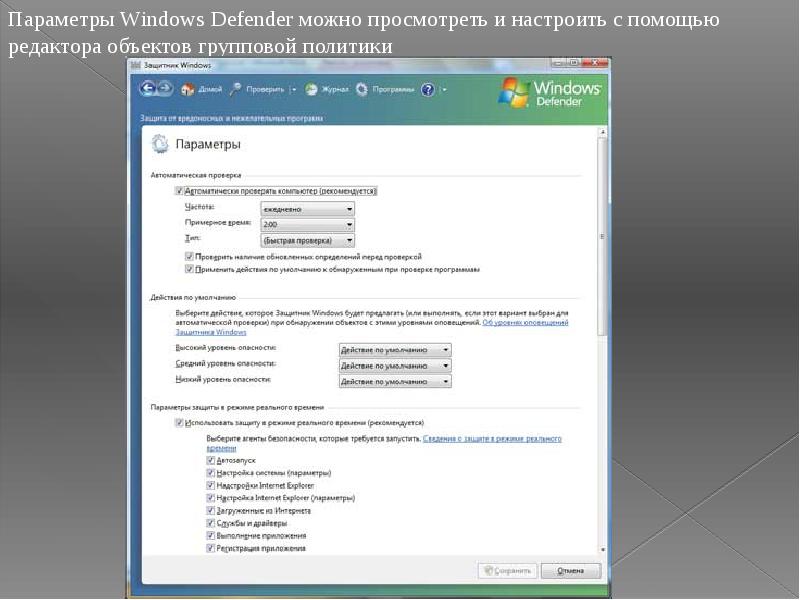The image size is (800, 600).
Task: Go back with the blue Back arrow
Action: coord(147,89)
